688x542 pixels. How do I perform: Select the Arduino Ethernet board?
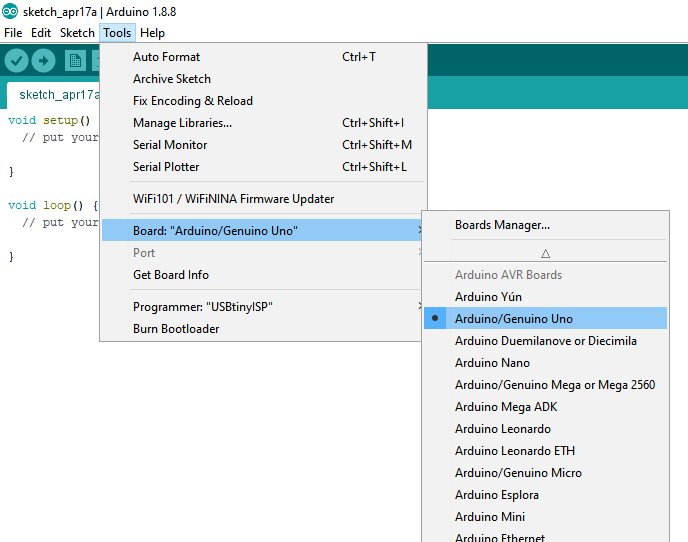click(545, 536)
